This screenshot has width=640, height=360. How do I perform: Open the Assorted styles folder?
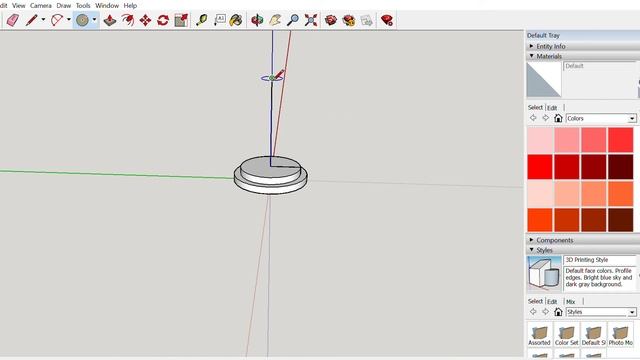540,335
